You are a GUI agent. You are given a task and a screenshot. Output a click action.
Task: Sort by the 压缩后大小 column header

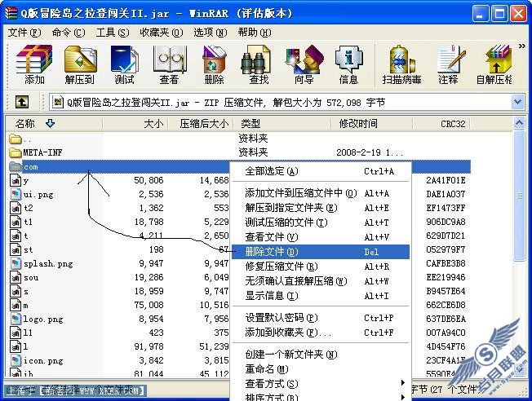tap(201, 124)
